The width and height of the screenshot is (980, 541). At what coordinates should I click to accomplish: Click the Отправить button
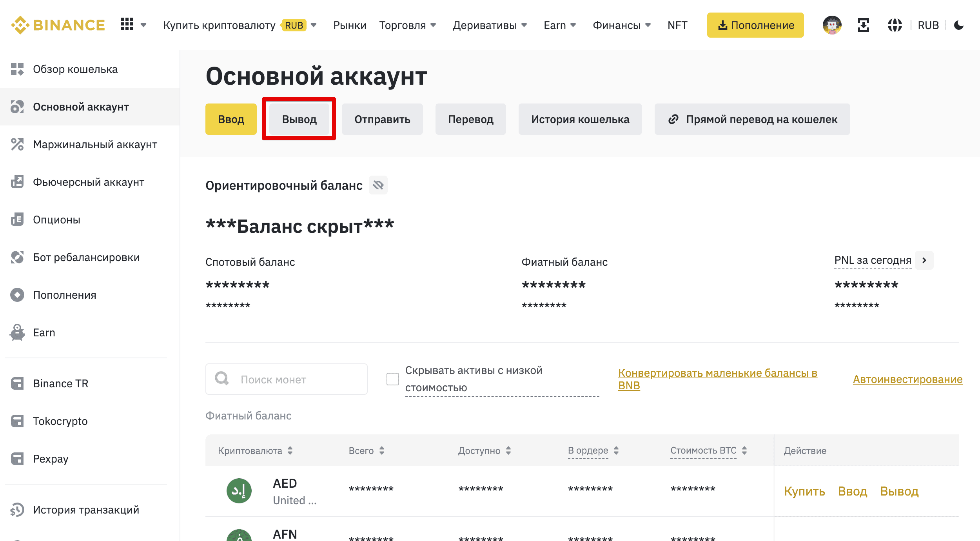tap(382, 119)
